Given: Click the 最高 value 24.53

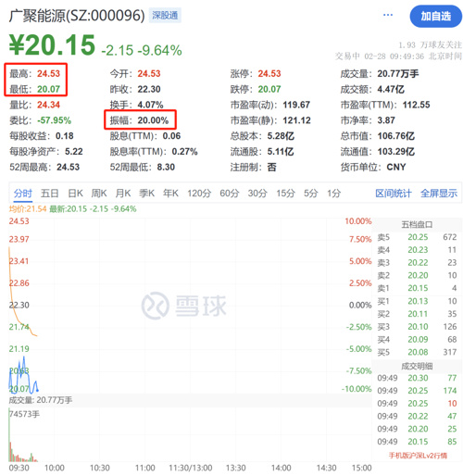Looking at the screenshot, I should [49, 74].
